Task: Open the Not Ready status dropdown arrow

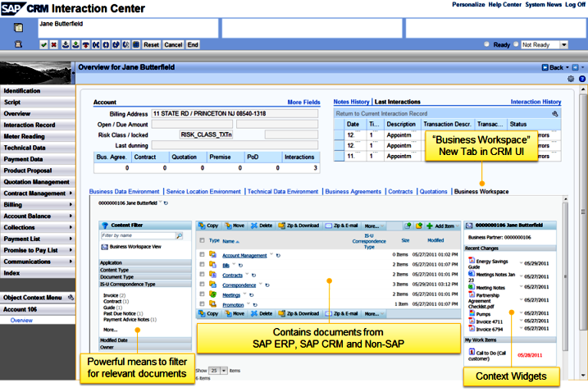Action: click(x=564, y=44)
